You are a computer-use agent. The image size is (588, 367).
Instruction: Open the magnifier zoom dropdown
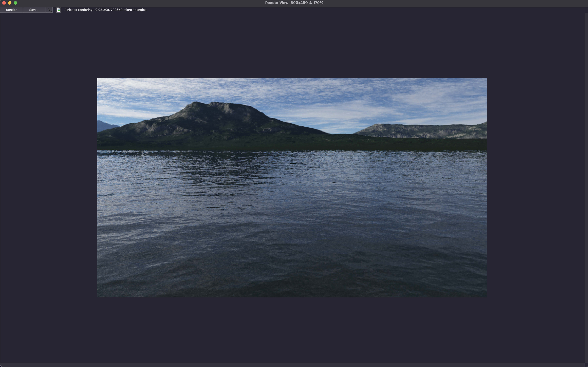click(x=50, y=10)
